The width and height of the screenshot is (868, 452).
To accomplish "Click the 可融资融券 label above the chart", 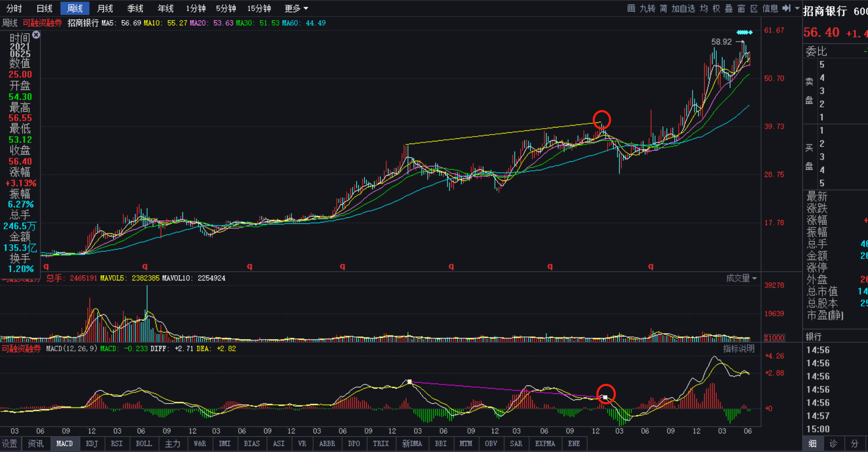I will (x=42, y=23).
